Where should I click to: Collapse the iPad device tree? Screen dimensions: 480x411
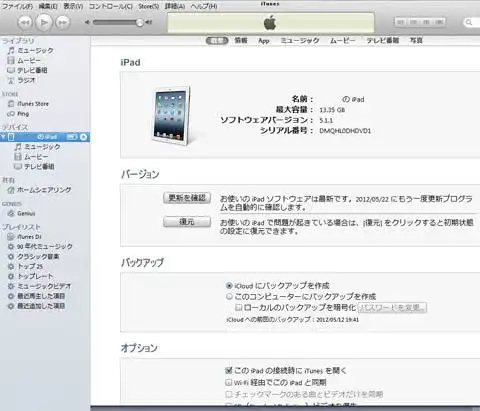3,137
